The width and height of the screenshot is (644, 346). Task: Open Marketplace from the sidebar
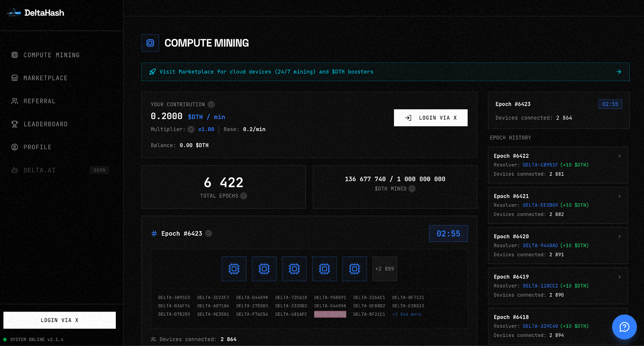pyautogui.click(x=45, y=78)
